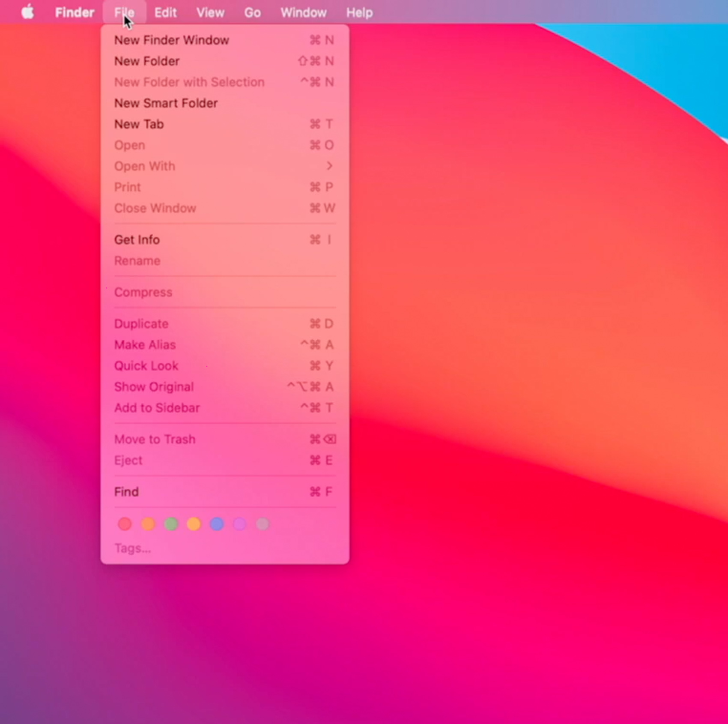This screenshot has width=728, height=724.
Task: Select New Folder menu item
Action: coord(225,61)
